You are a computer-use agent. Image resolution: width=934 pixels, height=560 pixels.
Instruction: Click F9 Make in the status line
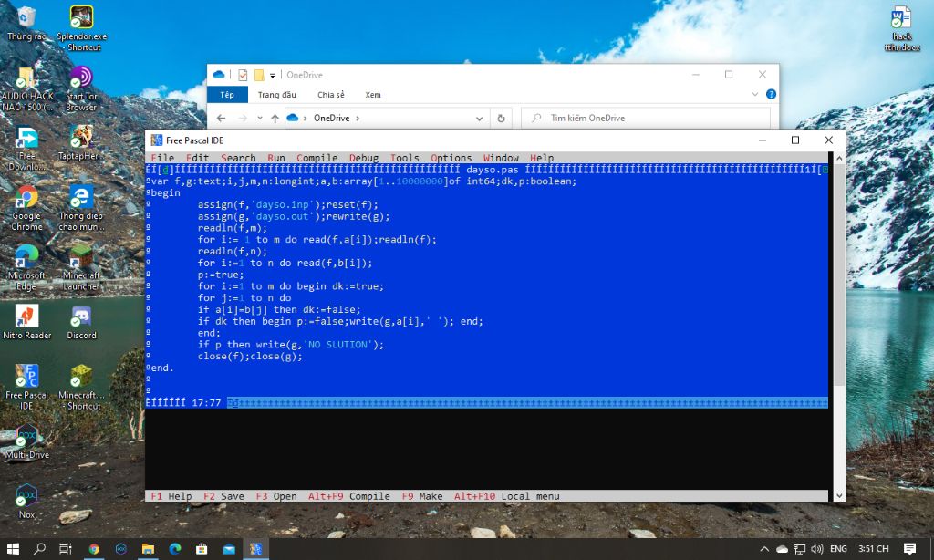click(x=421, y=496)
